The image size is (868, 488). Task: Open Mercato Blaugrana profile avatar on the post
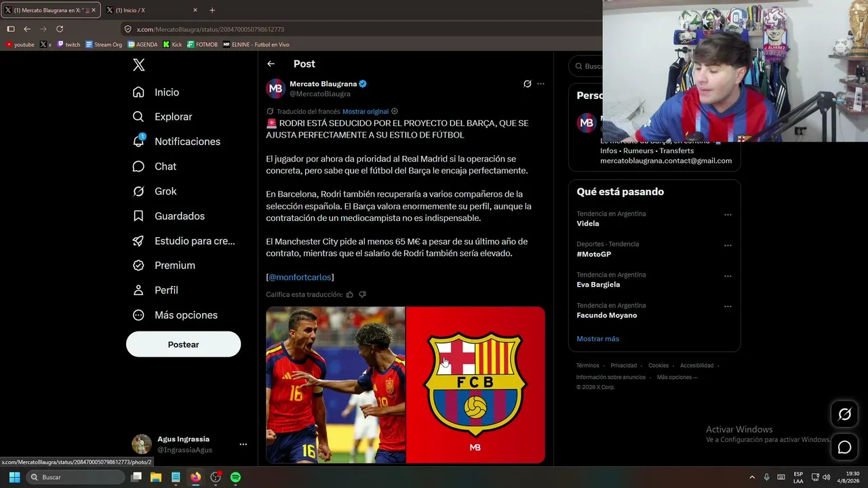point(275,89)
